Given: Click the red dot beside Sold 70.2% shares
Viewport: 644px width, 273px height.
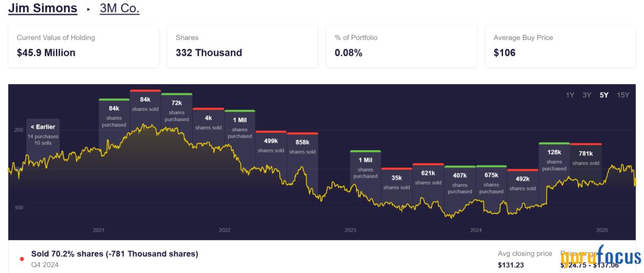Looking at the screenshot, I should 22,259.
